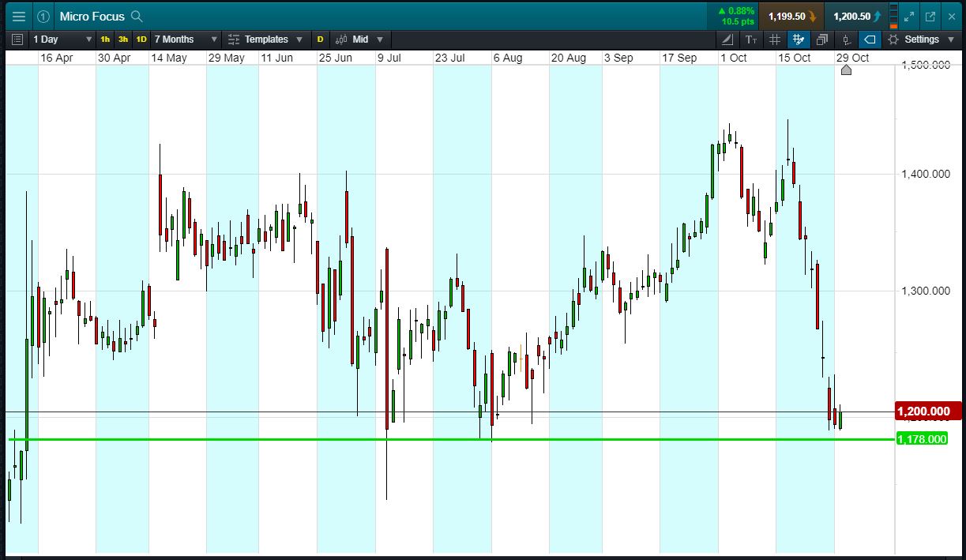This screenshot has width=966, height=560.
Task: Click the 9 Jul date label
Action: (389, 58)
